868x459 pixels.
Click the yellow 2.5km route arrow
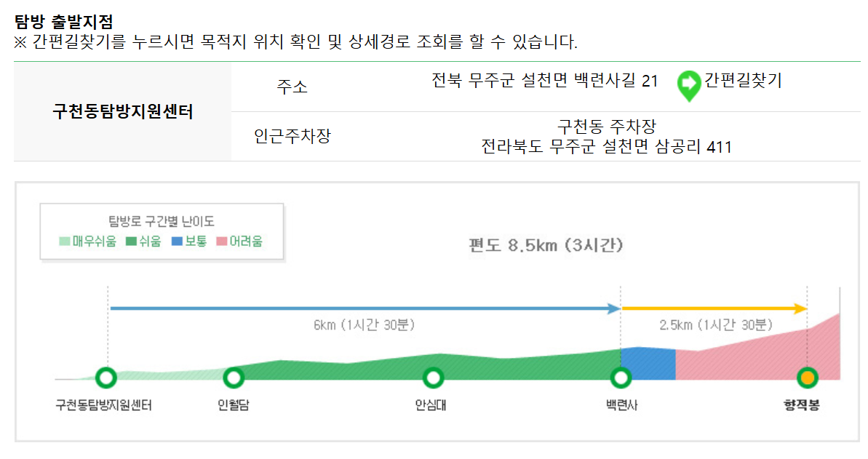(713, 308)
